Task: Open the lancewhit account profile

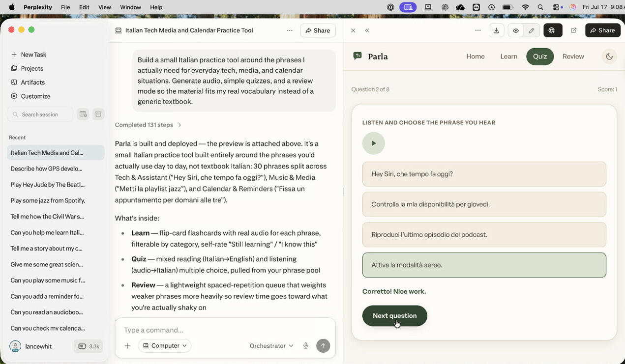Action: [x=31, y=346]
